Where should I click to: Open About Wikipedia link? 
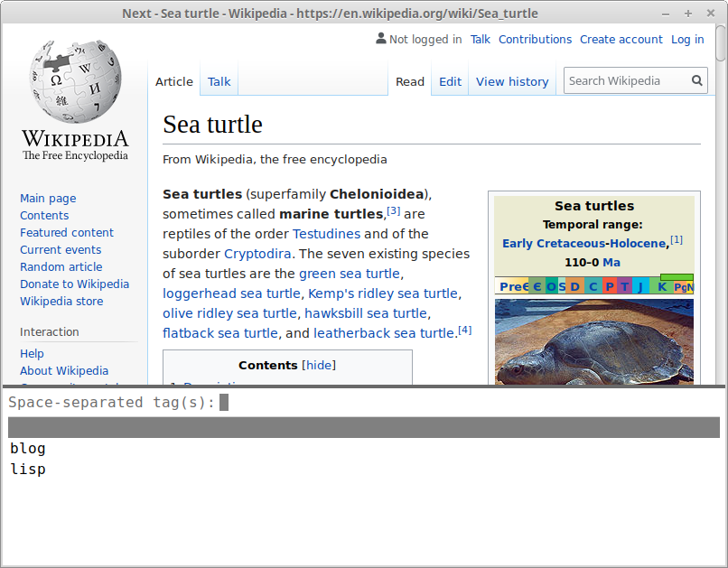[x=64, y=371]
